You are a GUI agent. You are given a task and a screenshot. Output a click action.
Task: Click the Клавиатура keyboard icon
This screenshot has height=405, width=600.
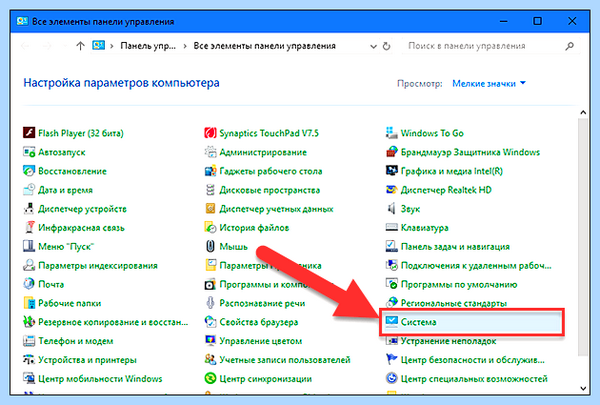pos(391,228)
